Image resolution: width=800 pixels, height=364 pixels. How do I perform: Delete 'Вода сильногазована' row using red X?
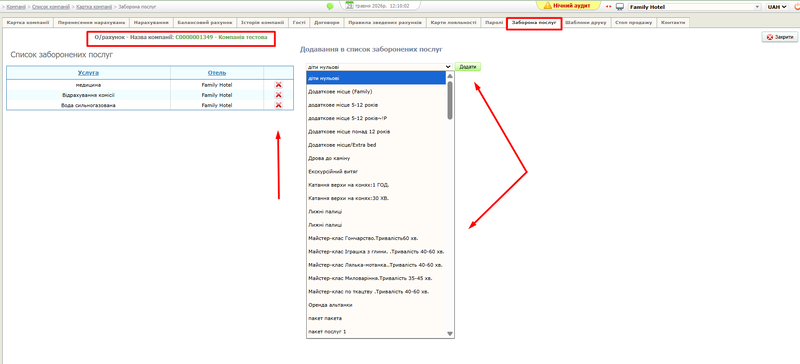279,105
